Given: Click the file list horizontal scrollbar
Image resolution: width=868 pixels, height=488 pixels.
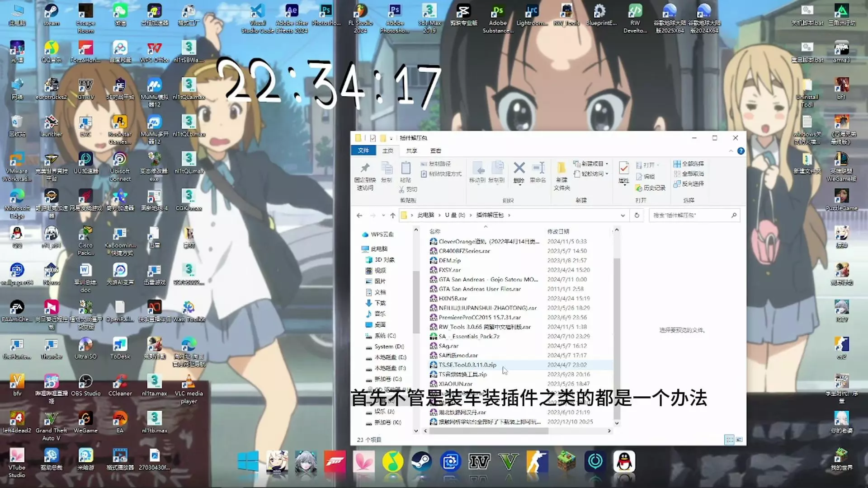Looking at the screenshot, I should point(488,431).
